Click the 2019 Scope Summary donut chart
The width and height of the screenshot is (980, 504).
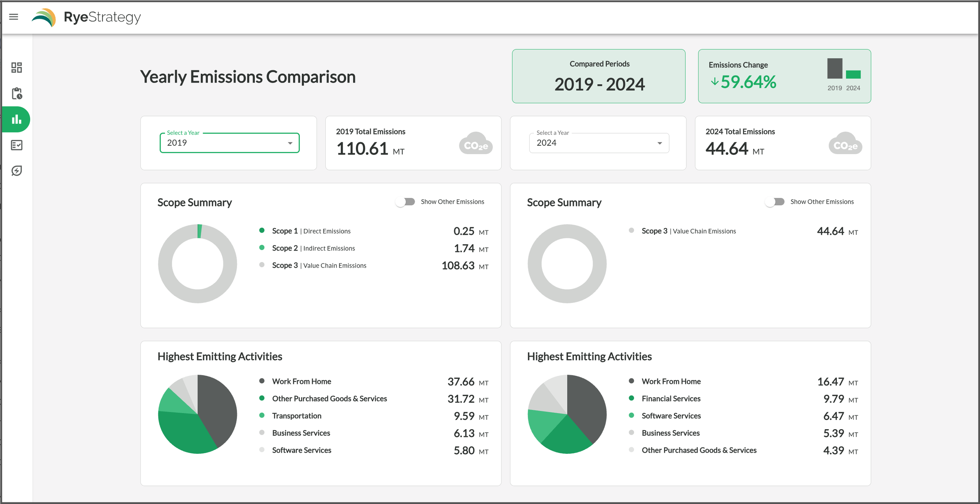point(198,263)
